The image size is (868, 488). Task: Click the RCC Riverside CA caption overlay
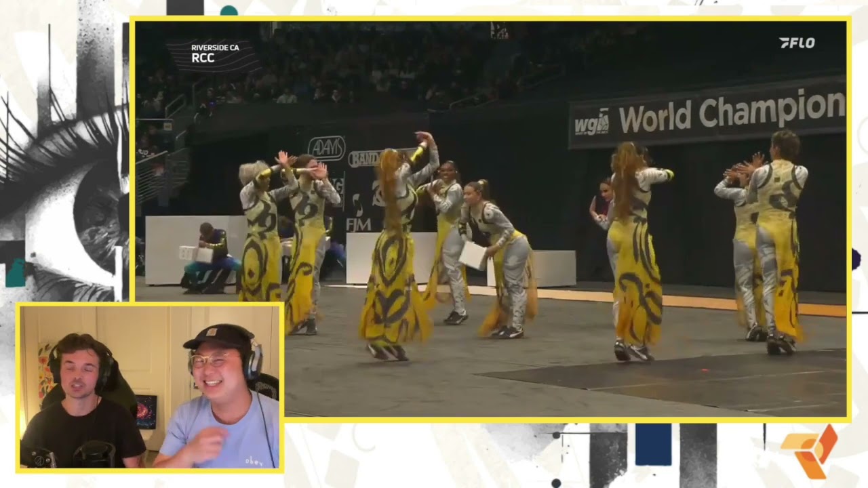pos(214,54)
